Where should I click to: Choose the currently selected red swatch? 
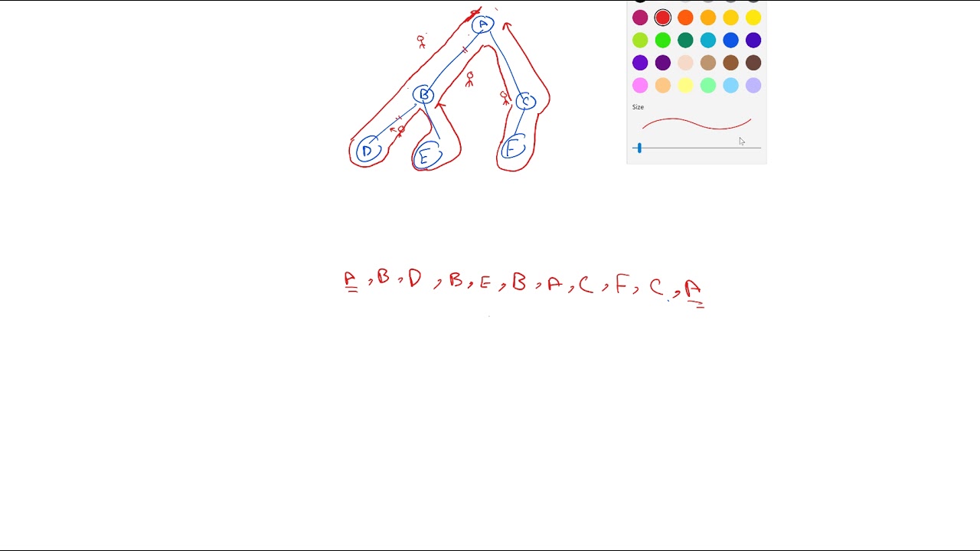tap(663, 18)
